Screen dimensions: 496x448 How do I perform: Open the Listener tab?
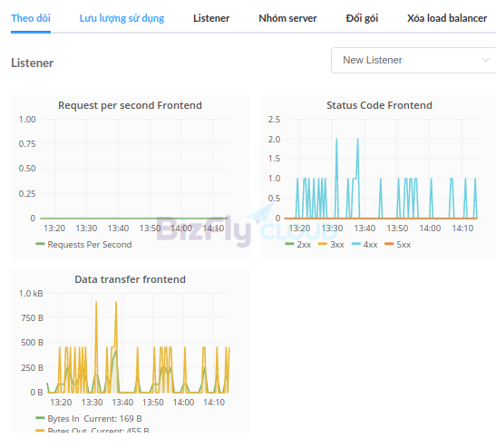(x=211, y=18)
